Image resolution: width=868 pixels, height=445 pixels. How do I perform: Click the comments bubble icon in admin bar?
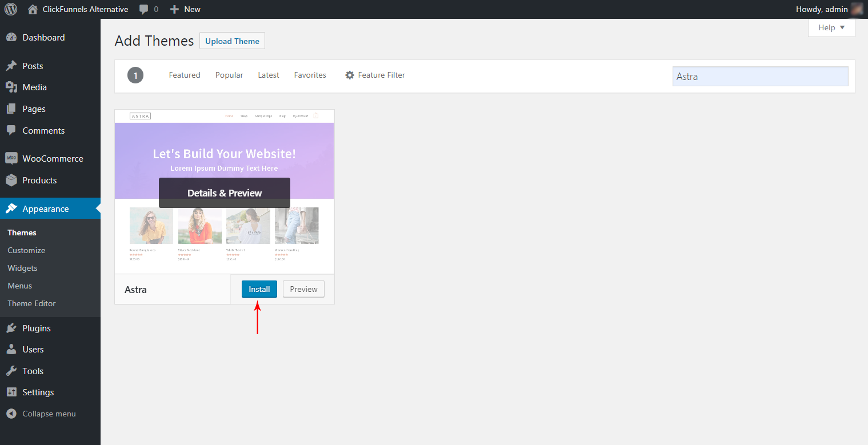click(144, 9)
